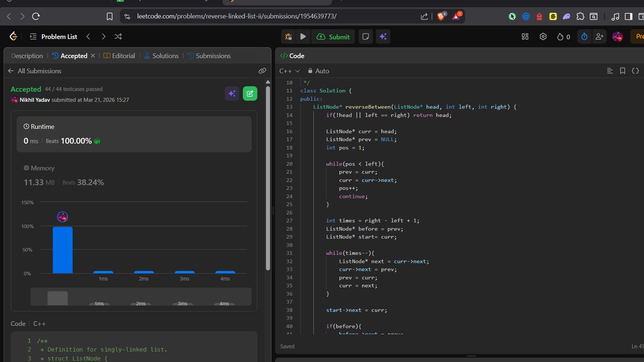Run the code with the play icon
Screen dimensions: 644x362
(x=303, y=36)
